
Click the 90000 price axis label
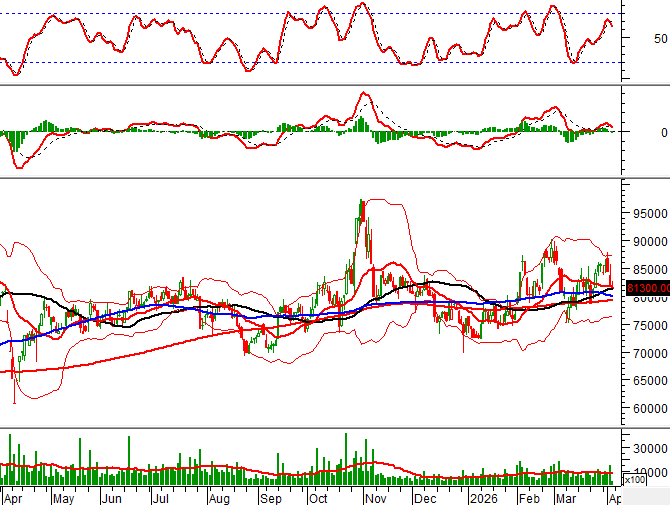point(647,241)
